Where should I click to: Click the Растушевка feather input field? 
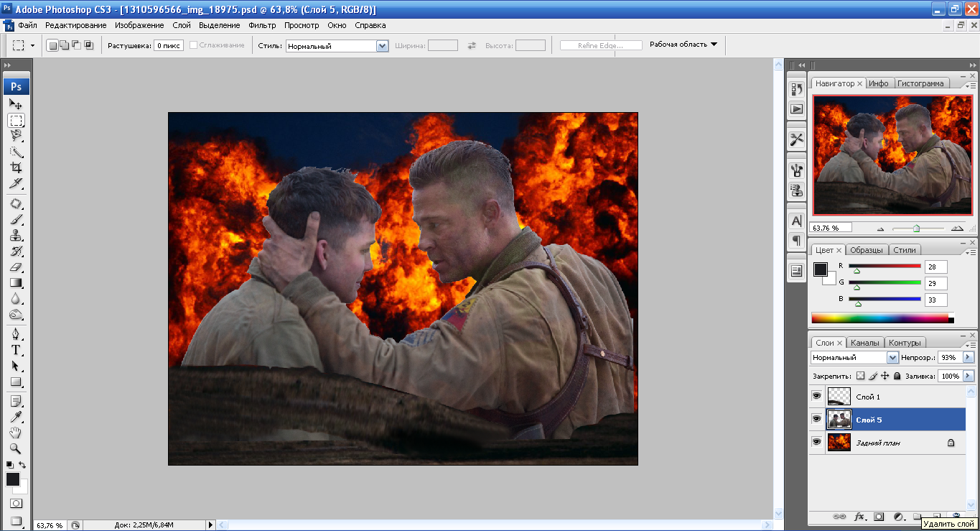(x=169, y=45)
